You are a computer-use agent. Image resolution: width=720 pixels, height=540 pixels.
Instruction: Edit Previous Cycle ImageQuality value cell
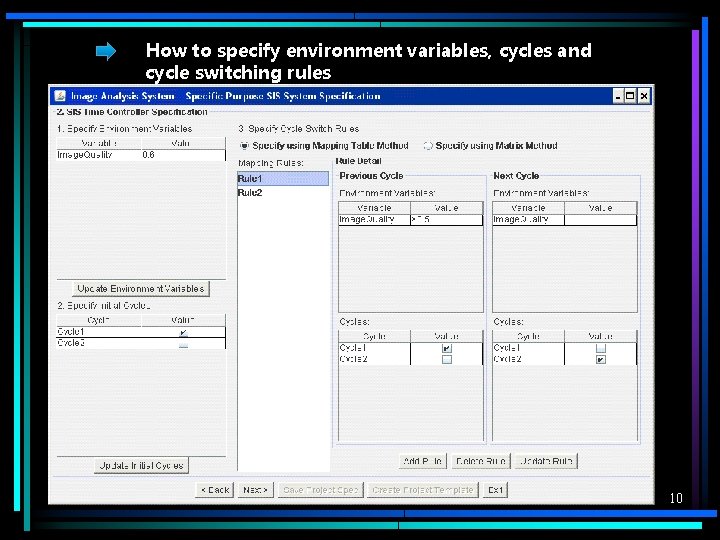[x=446, y=220]
